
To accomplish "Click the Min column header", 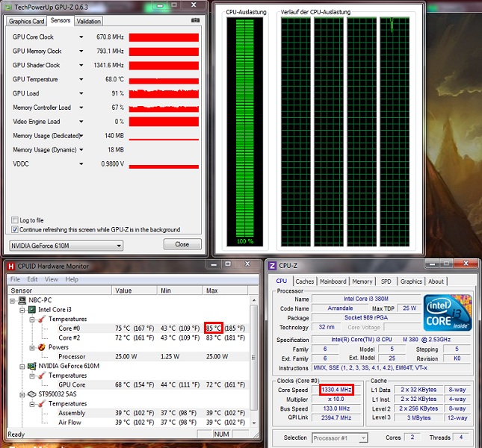I will (180, 290).
